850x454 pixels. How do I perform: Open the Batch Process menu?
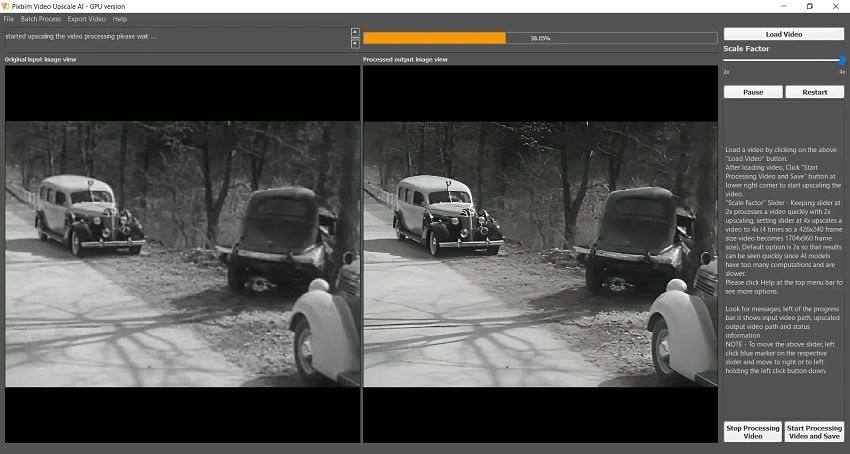[41, 19]
